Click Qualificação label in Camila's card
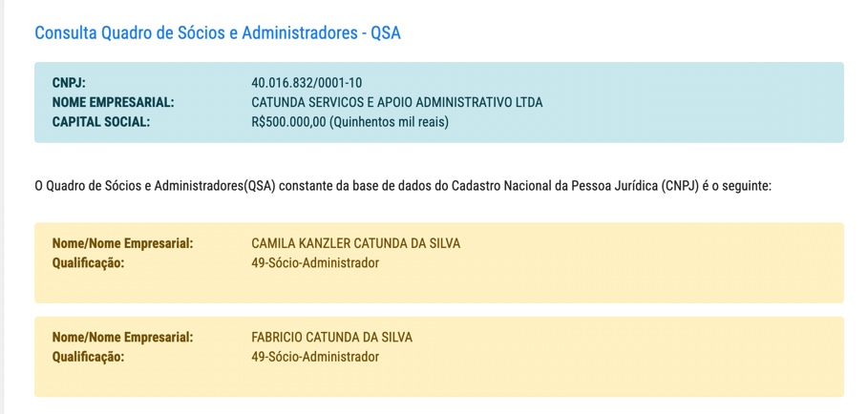Screen dimensions: 868x414 (x=89, y=263)
